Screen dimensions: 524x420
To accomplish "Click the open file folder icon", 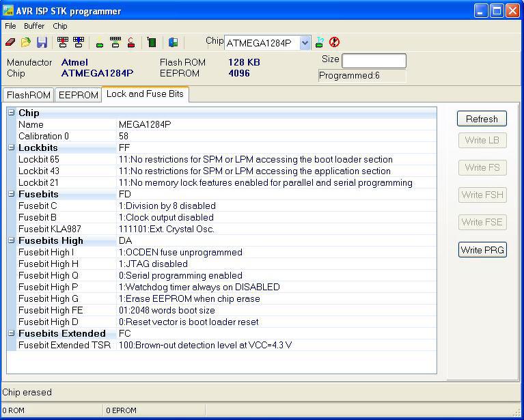I will click(x=26, y=42).
